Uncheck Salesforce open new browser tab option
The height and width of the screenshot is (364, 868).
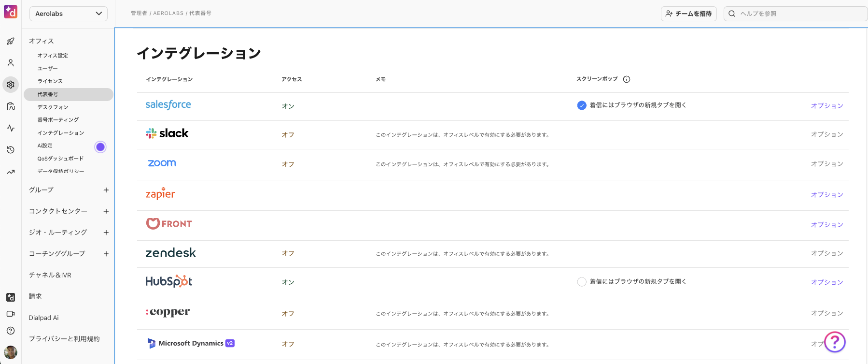pyautogui.click(x=582, y=105)
